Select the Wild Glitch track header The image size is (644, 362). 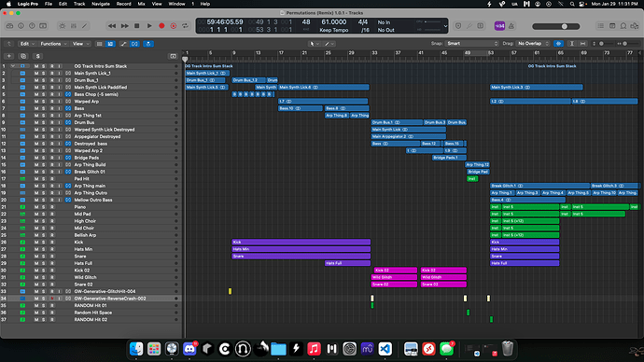pos(86,277)
